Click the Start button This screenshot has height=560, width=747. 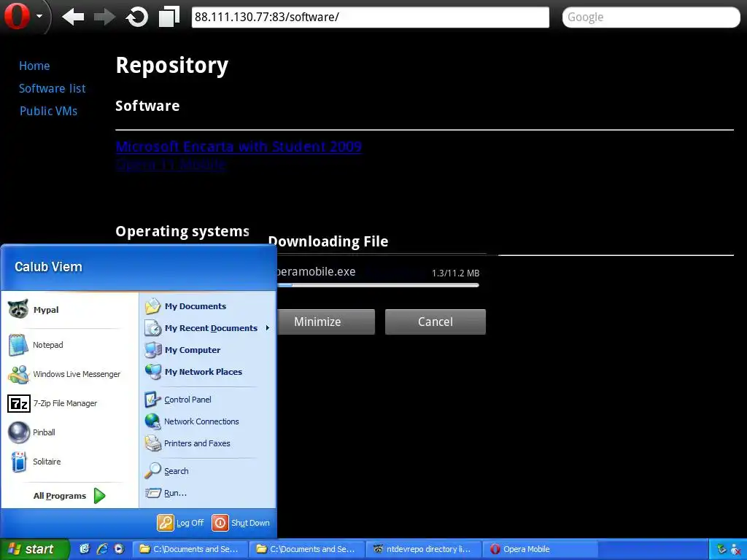click(x=34, y=549)
